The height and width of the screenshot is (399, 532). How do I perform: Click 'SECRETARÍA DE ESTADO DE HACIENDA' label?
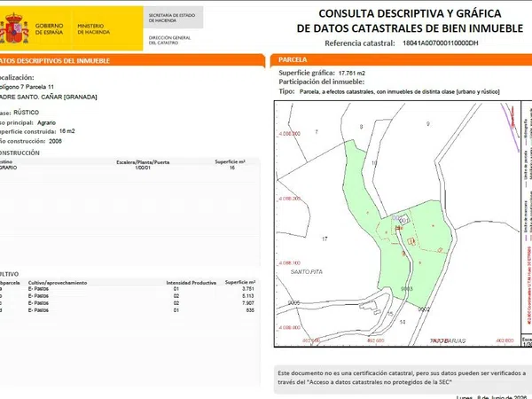(172, 18)
